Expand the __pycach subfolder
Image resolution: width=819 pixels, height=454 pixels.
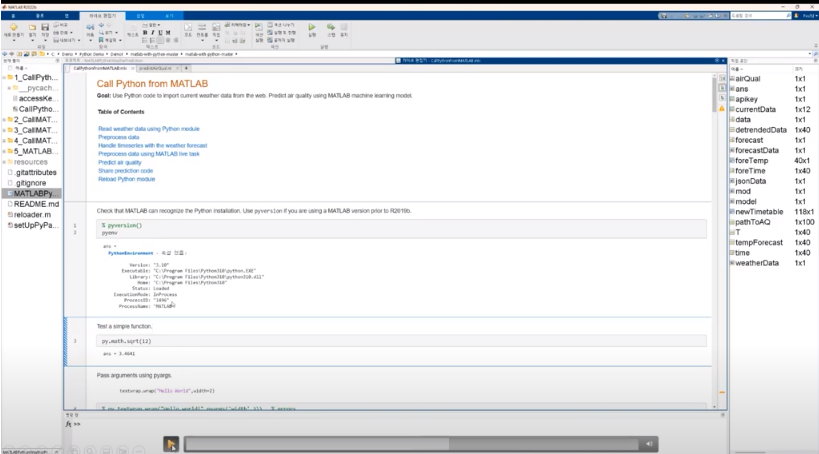click(9, 88)
